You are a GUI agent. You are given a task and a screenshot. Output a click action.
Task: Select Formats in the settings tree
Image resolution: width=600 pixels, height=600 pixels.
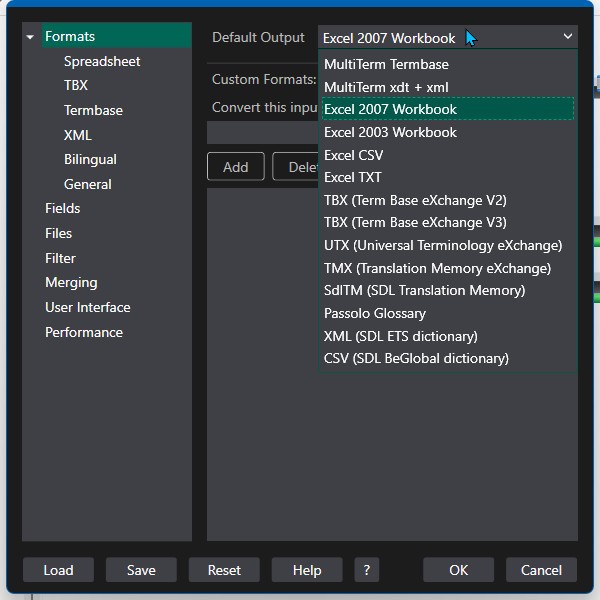click(116, 36)
